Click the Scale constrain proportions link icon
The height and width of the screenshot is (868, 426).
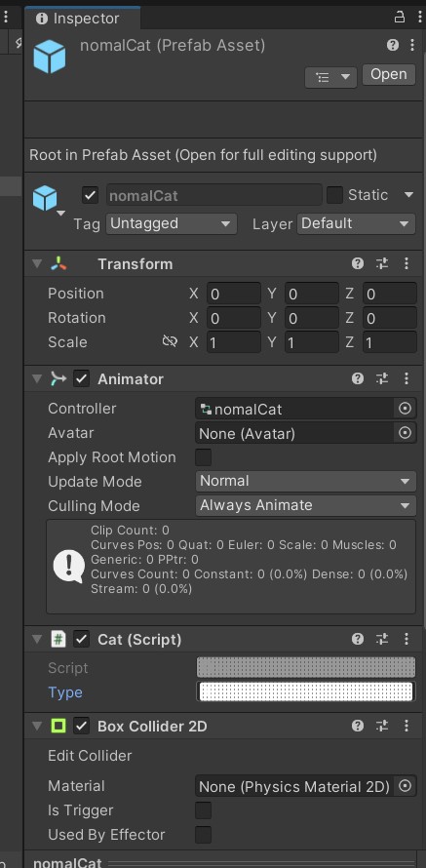170,341
